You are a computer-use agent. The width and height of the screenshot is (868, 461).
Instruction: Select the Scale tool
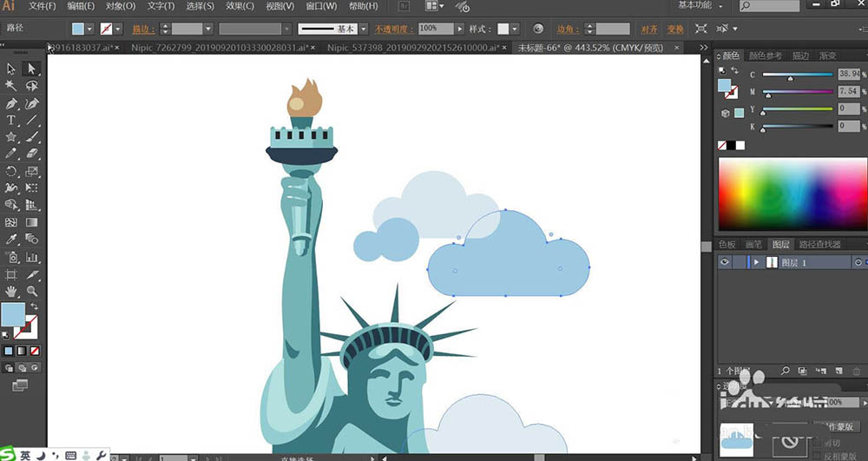[31, 171]
